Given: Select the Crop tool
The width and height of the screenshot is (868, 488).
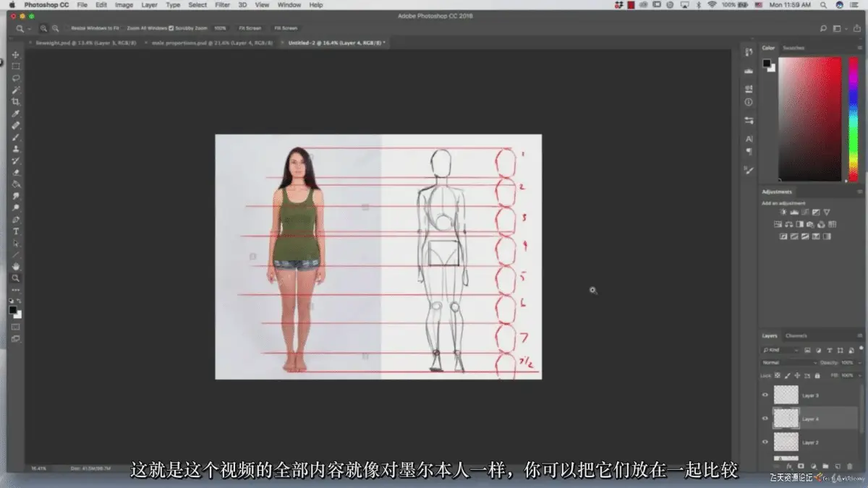Looking at the screenshot, I should pyautogui.click(x=16, y=102).
